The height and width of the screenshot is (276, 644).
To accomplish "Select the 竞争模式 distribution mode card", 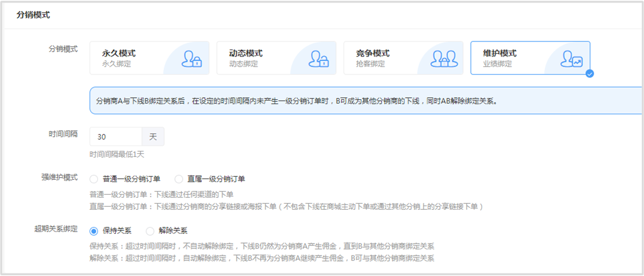I will click(x=403, y=58).
